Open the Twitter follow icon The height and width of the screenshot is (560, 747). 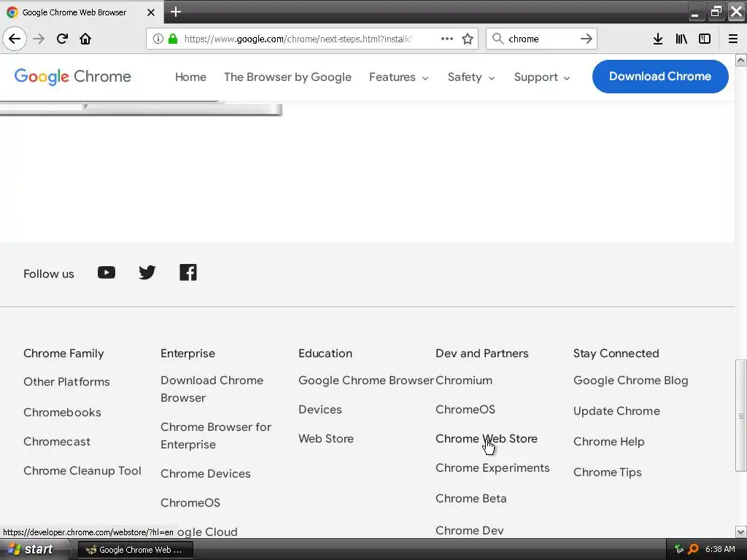click(147, 273)
